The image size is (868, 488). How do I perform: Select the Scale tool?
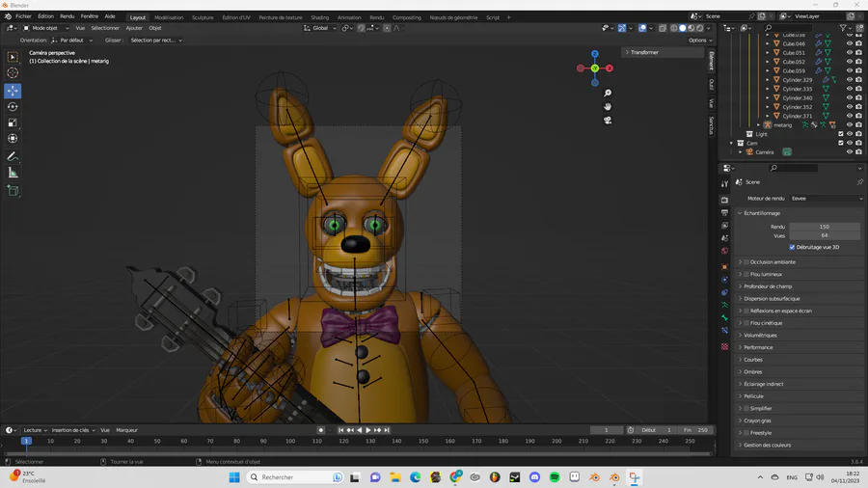[13, 122]
